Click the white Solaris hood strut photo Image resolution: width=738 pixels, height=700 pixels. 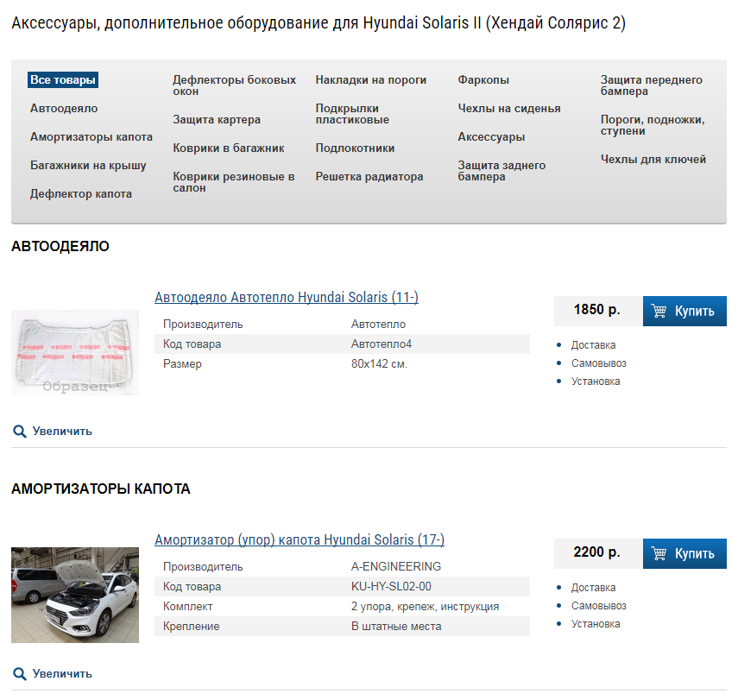[x=75, y=595]
